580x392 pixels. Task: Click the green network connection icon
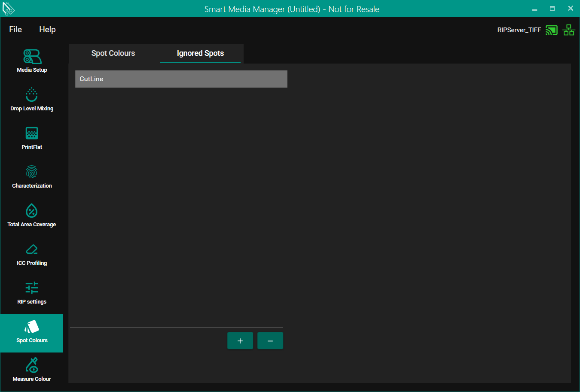pos(569,30)
